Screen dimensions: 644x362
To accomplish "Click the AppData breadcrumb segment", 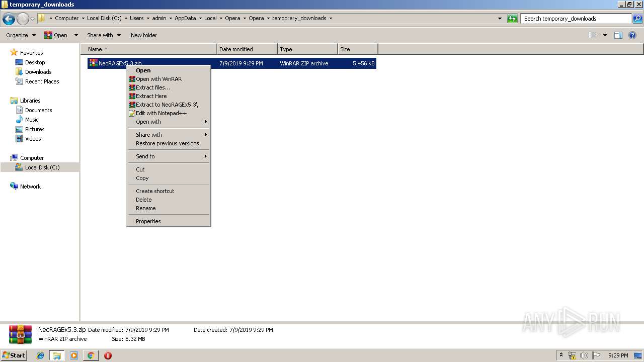I will [x=185, y=18].
